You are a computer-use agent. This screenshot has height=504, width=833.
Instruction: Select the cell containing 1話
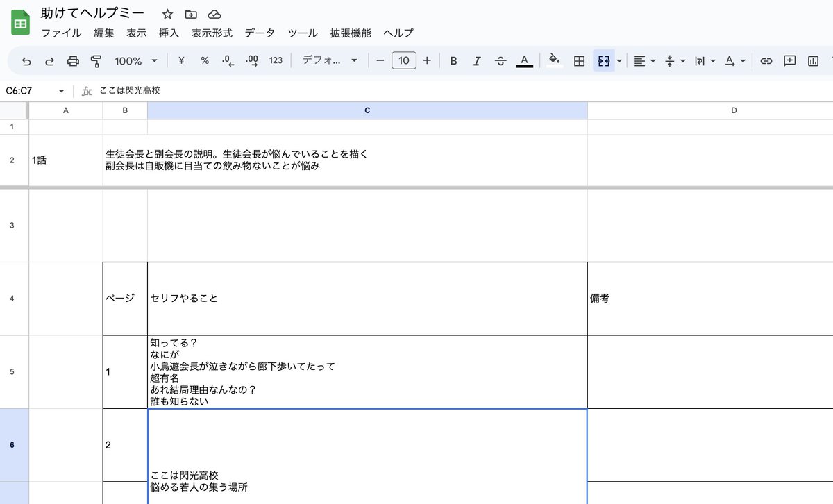click(66, 160)
